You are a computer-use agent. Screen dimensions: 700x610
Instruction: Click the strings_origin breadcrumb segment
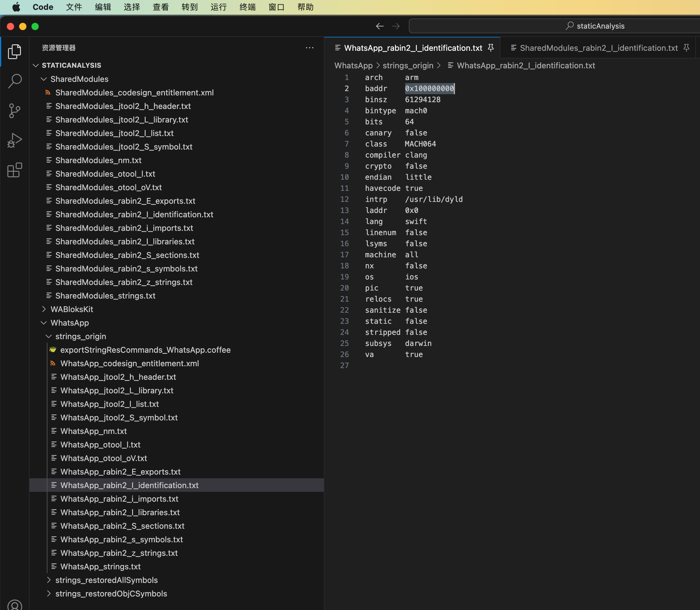[408, 65]
